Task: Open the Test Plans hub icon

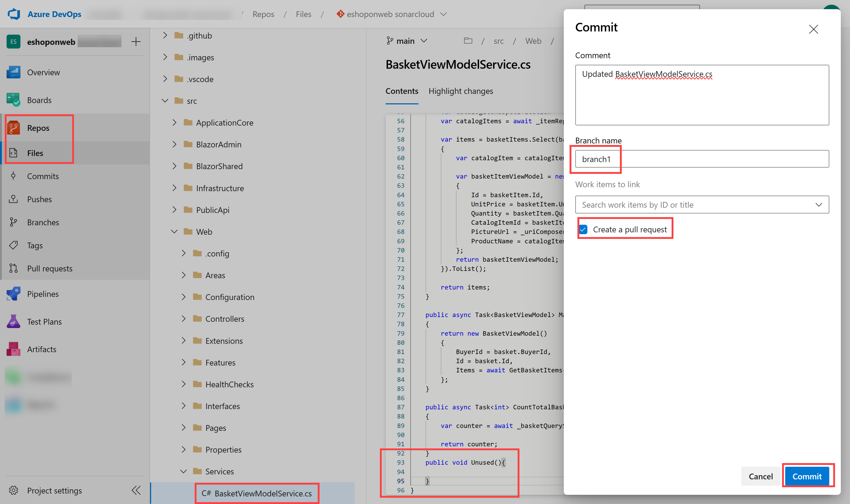Action: [13, 321]
